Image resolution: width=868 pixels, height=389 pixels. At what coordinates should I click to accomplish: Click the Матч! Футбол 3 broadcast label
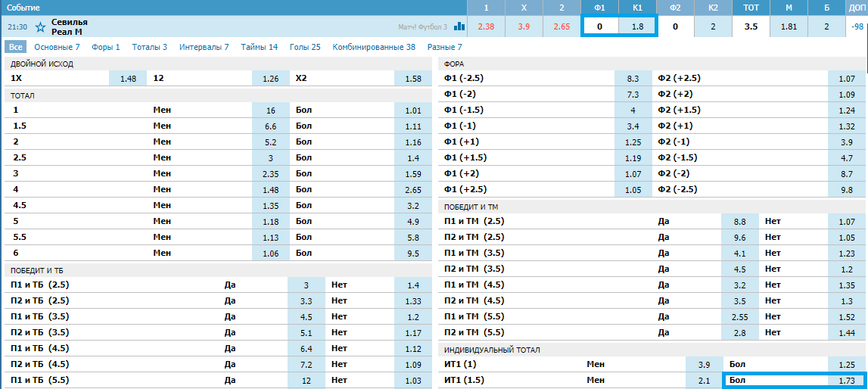[422, 26]
